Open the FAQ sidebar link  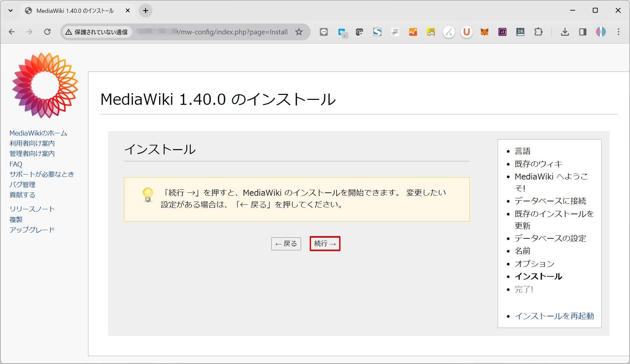click(x=16, y=164)
